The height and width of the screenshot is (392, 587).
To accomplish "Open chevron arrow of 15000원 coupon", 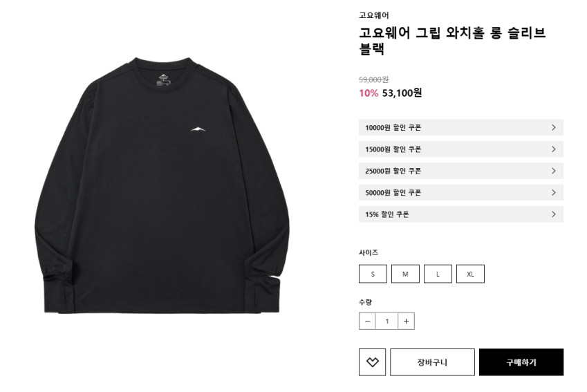I will point(554,149).
